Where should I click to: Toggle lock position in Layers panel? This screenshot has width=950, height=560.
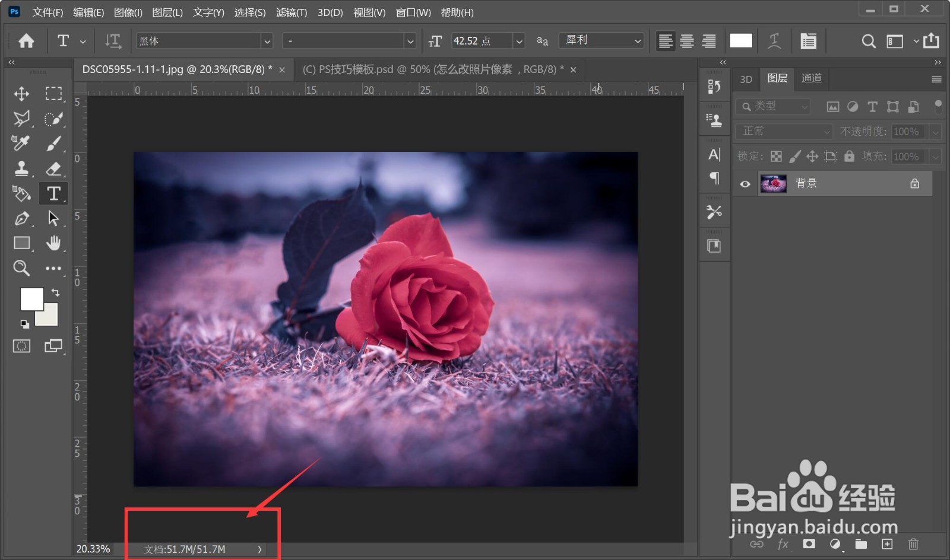pyautogui.click(x=812, y=156)
